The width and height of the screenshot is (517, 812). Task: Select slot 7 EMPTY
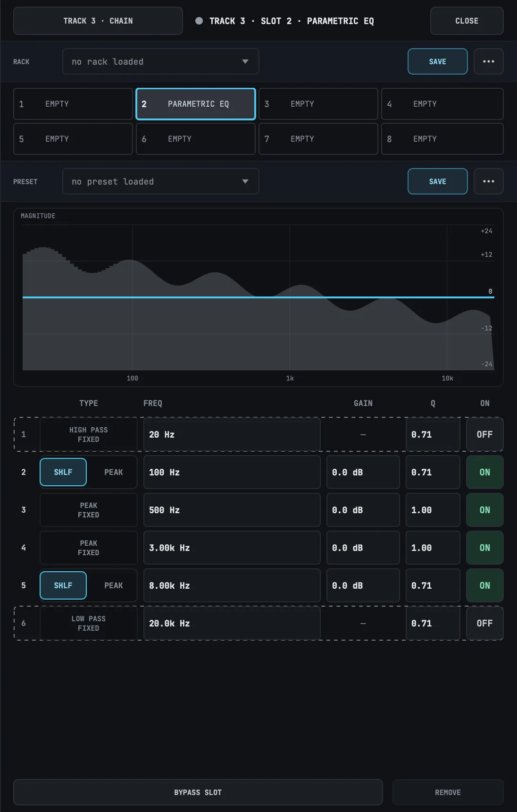[x=318, y=139]
